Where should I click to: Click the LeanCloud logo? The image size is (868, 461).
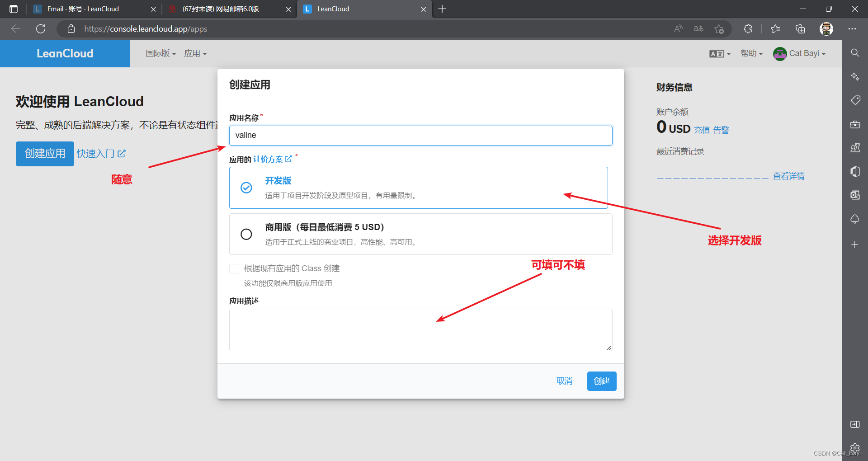coord(65,53)
